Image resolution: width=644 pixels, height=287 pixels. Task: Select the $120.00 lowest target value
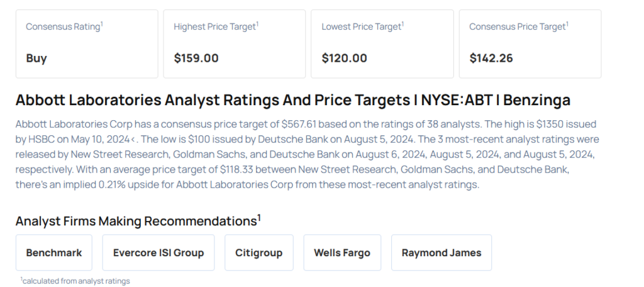[344, 59]
